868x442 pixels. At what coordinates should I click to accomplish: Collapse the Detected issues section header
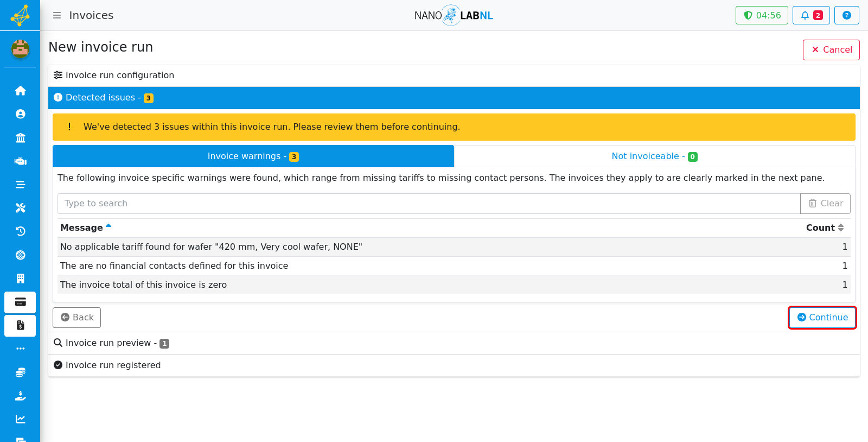tap(454, 98)
